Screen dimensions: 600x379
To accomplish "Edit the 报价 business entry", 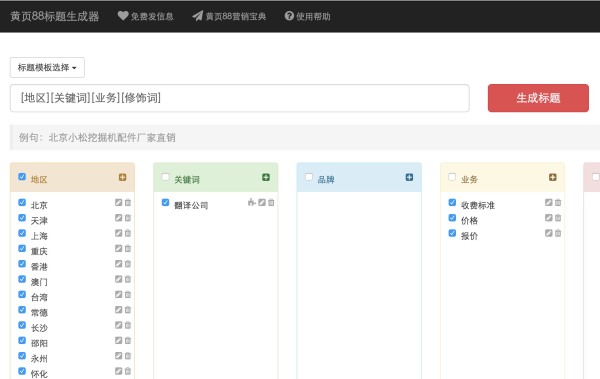I will coord(549,233).
